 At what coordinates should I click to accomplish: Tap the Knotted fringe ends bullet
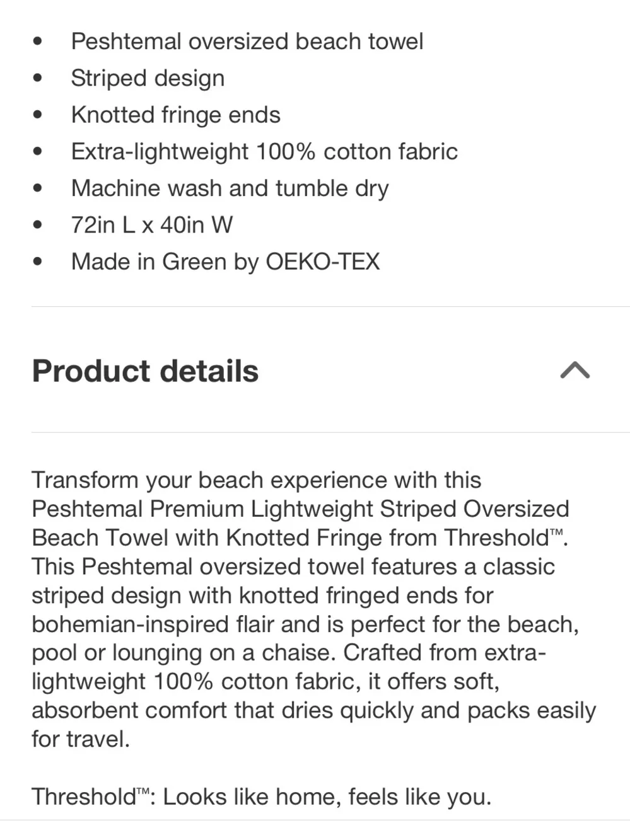(175, 115)
